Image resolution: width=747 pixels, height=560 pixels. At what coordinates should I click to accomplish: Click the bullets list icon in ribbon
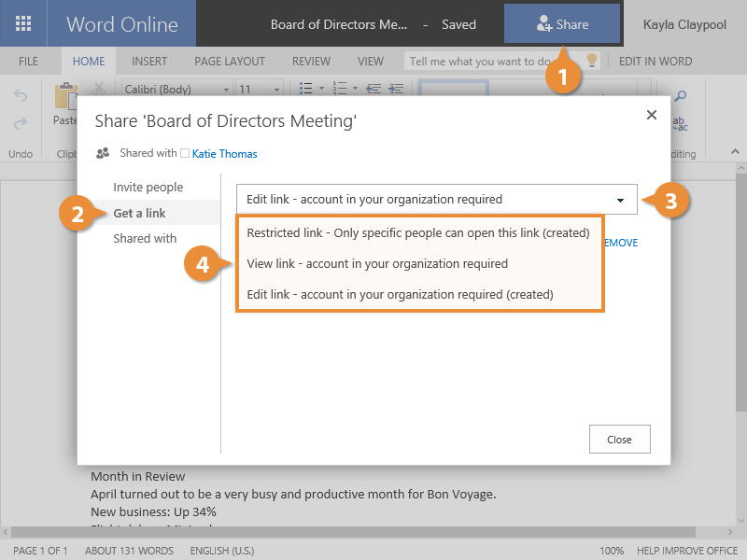[304, 90]
